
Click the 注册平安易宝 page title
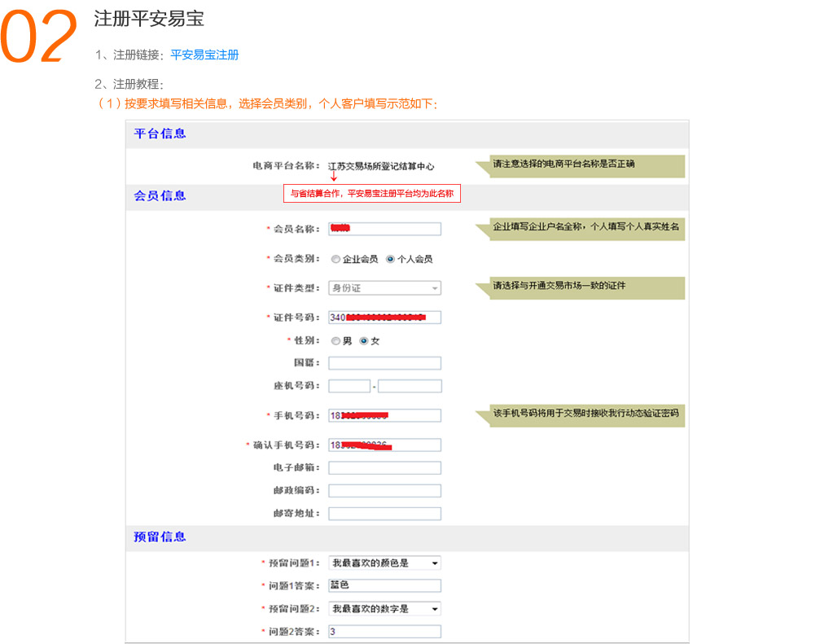(149, 19)
